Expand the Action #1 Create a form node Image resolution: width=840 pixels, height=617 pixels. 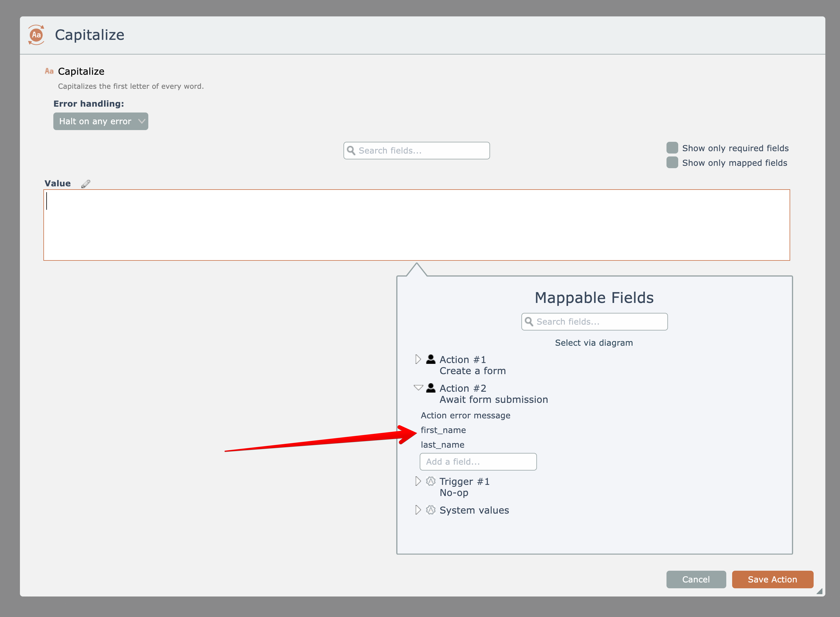(418, 359)
